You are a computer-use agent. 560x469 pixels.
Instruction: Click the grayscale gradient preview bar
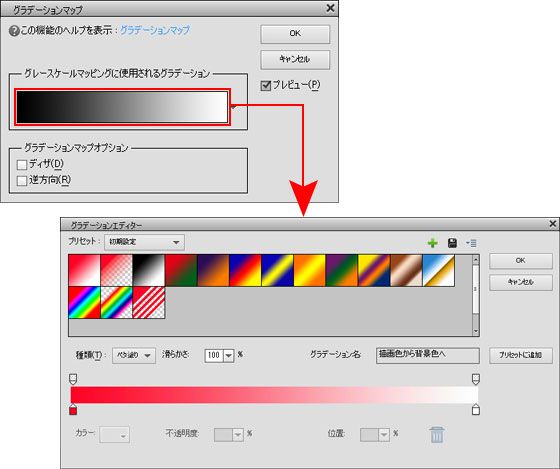(x=122, y=107)
